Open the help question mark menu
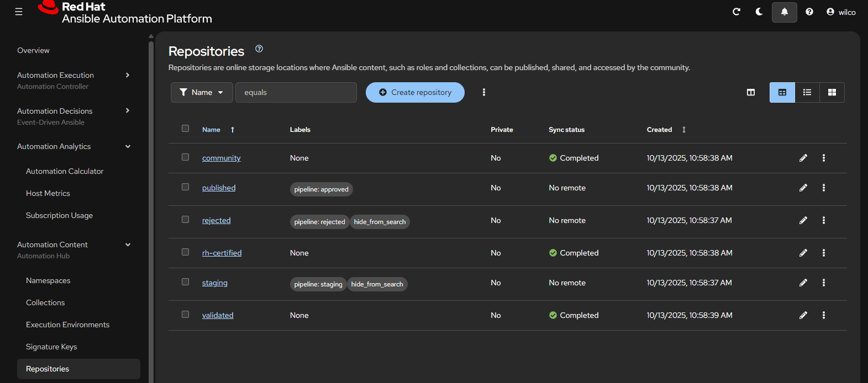Image resolution: width=868 pixels, height=383 pixels. pyautogui.click(x=809, y=12)
